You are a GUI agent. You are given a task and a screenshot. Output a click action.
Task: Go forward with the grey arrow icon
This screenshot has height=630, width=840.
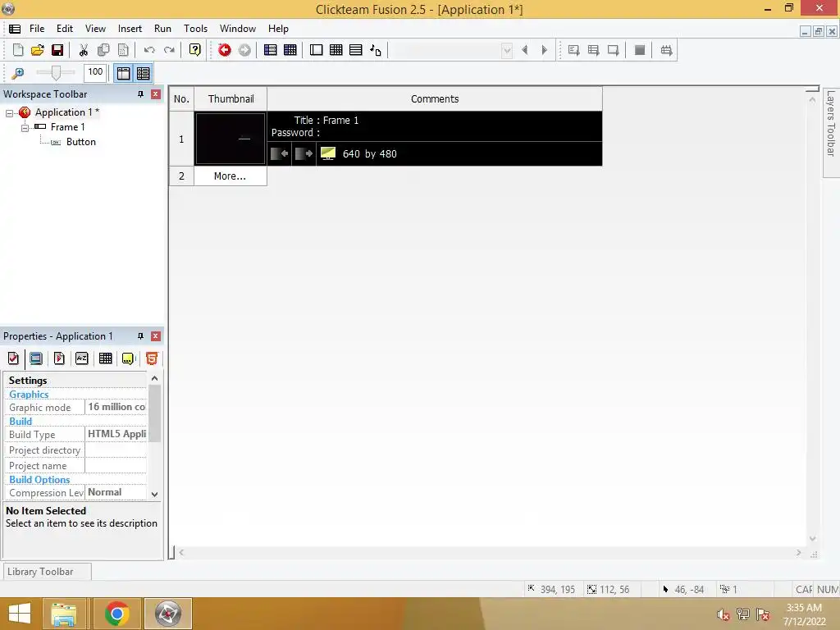[244, 50]
